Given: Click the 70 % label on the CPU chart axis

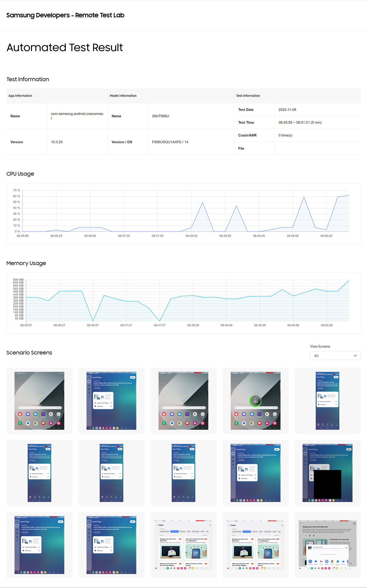Looking at the screenshot, I should coord(17,190).
